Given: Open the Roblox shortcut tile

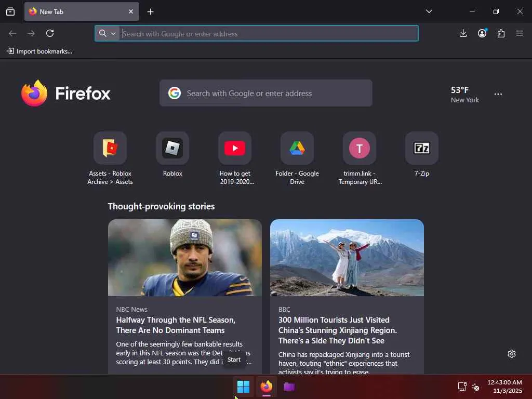Looking at the screenshot, I should pos(172,155).
